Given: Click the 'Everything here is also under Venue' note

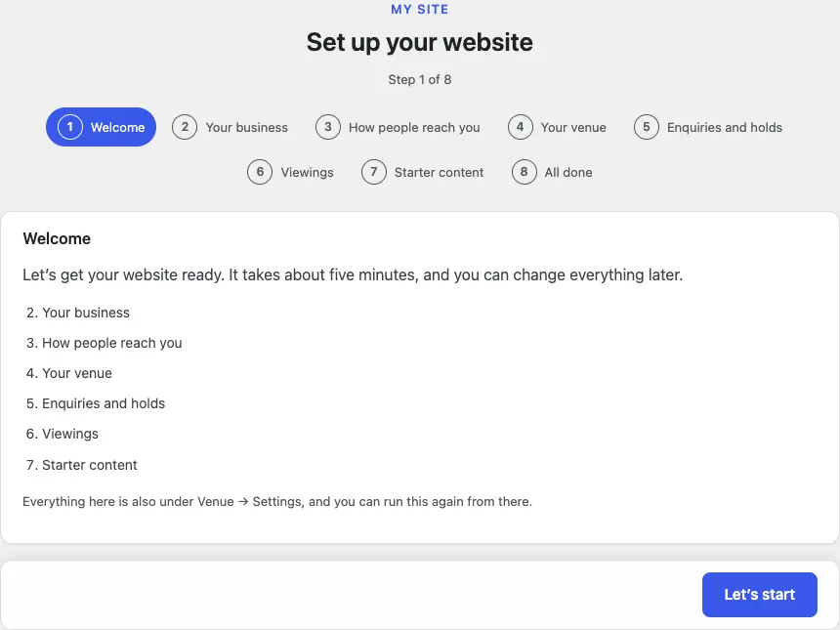Looking at the screenshot, I should tap(277, 502).
